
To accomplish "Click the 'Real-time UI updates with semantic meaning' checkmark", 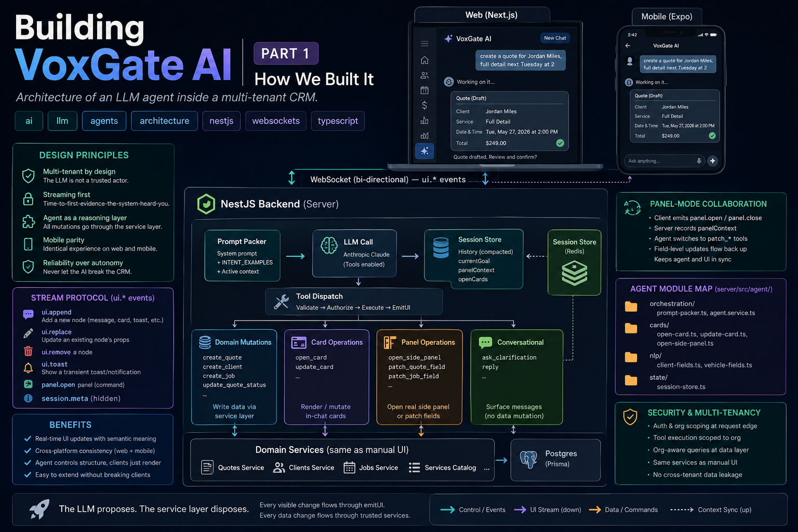I will tap(28, 438).
